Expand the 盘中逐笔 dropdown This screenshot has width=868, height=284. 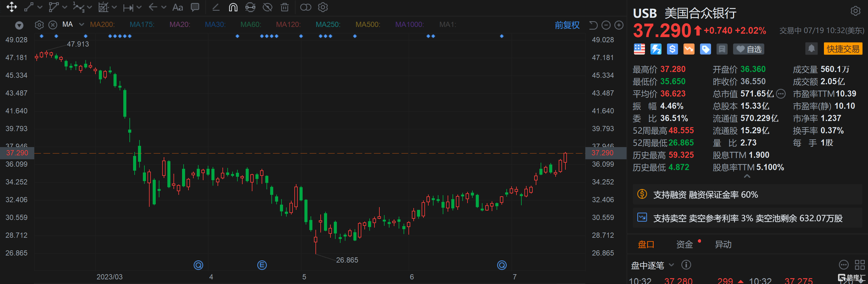(672, 265)
